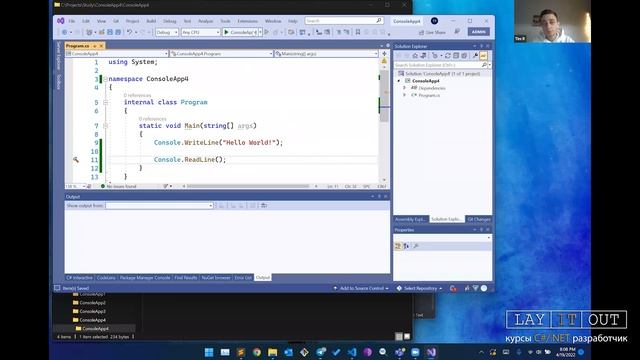Toggle auto-hide pin on Solution Explorer panel
Viewport: 640px width, 360px height.
click(x=481, y=46)
